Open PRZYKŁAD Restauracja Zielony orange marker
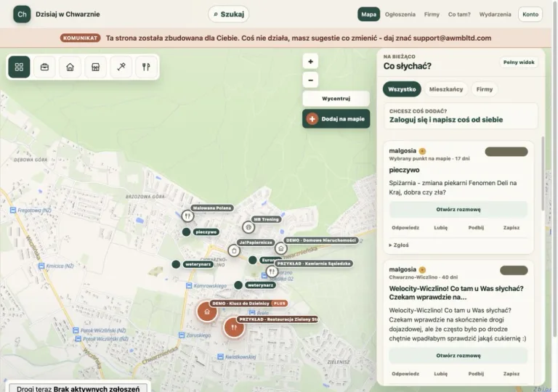Screen dimensions: 558x392 click(234, 327)
